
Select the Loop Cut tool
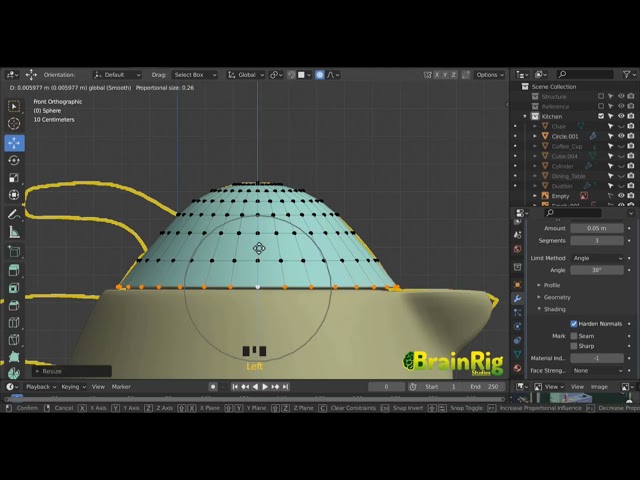click(14, 322)
